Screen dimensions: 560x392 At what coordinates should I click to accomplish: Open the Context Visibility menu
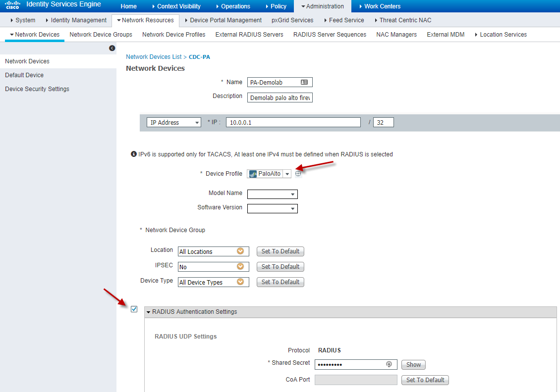176,6
